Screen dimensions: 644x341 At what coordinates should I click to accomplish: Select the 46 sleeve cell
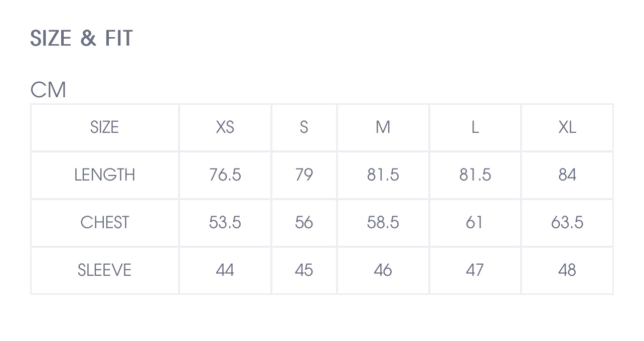tap(383, 270)
